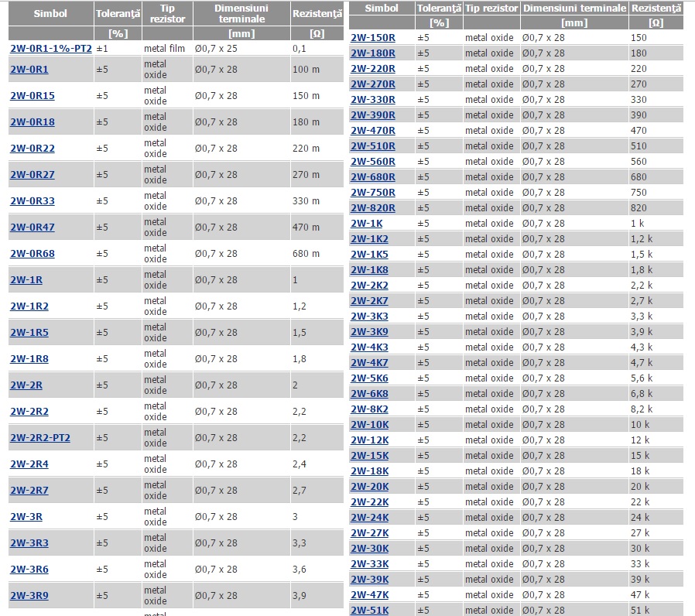Open the 2W-1K5 link
The image size is (695, 616).
370,255
